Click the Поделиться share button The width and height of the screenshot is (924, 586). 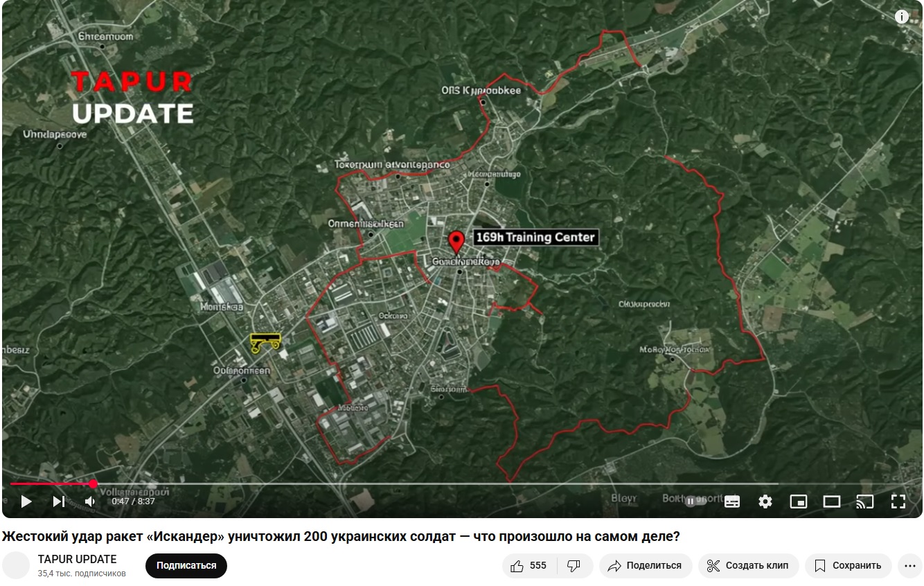[x=645, y=566]
